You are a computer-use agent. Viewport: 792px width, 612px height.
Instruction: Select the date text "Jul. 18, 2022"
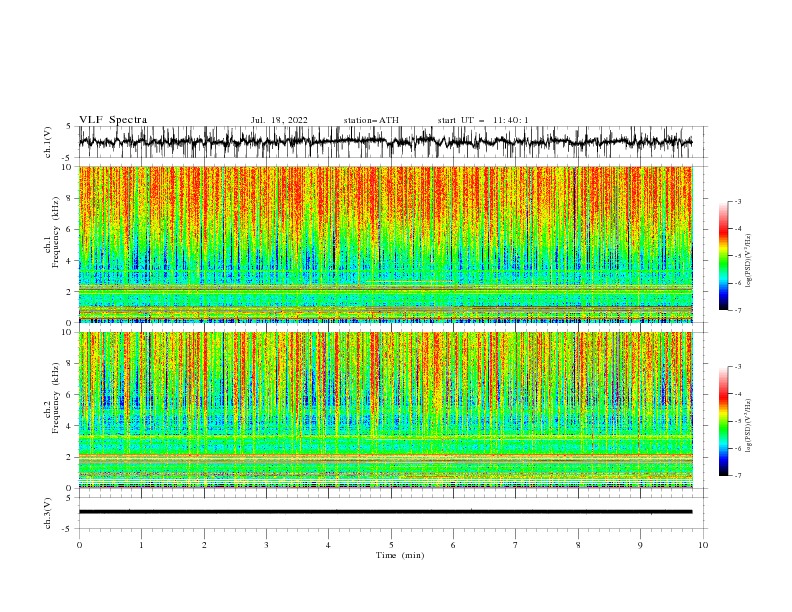click(279, 120)
